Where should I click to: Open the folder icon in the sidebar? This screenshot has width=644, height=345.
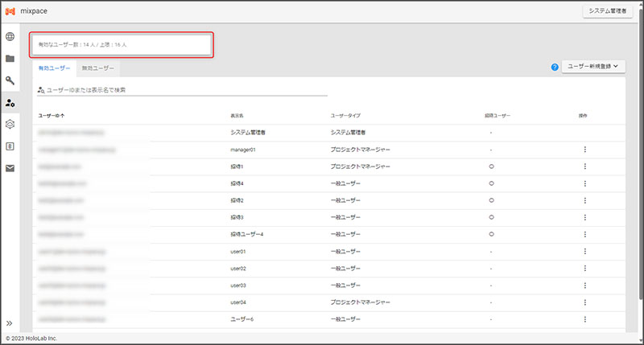[x=10, y=59]
